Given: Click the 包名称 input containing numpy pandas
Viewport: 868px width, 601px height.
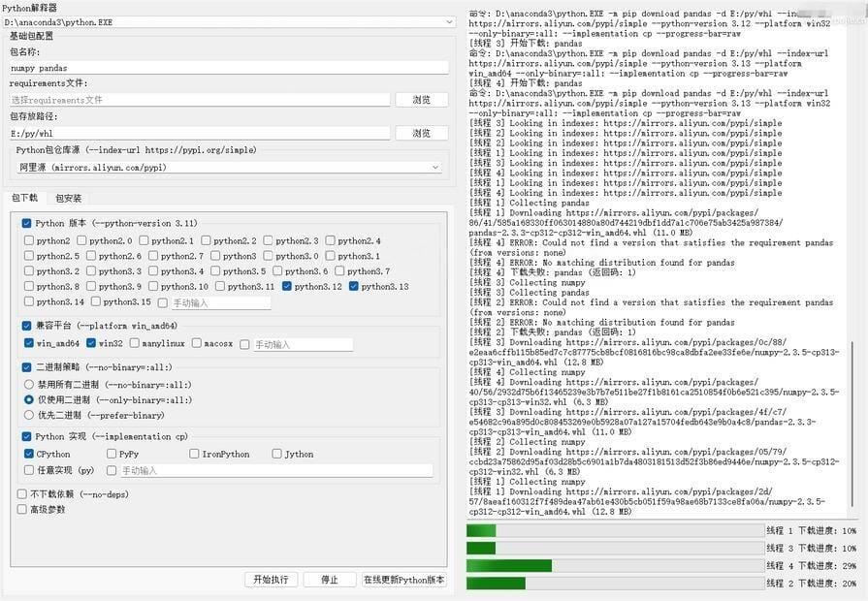Looking at the screenshot, I should coord(228,68).
